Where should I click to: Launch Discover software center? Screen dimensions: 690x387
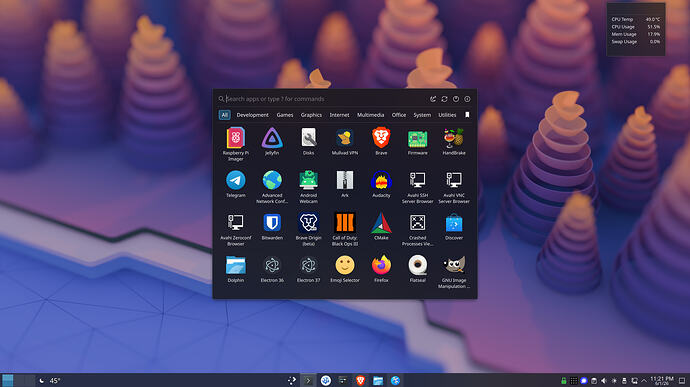point(454,227)
